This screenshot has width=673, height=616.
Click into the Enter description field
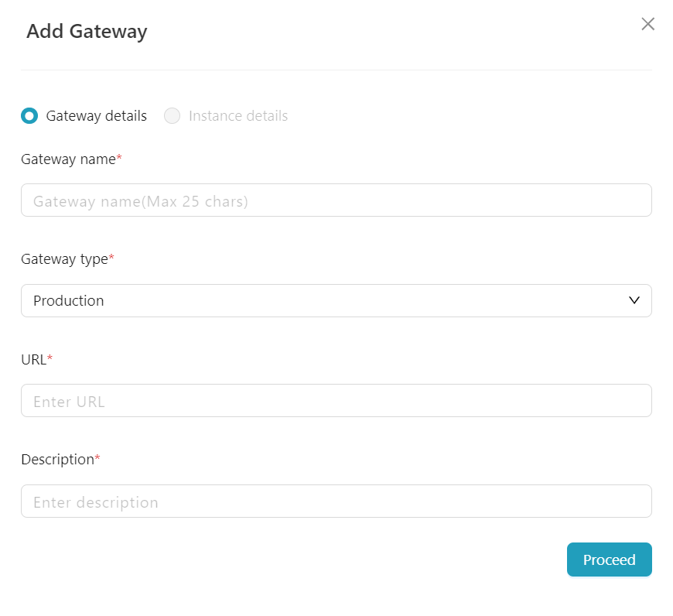(x=336, y=501)
